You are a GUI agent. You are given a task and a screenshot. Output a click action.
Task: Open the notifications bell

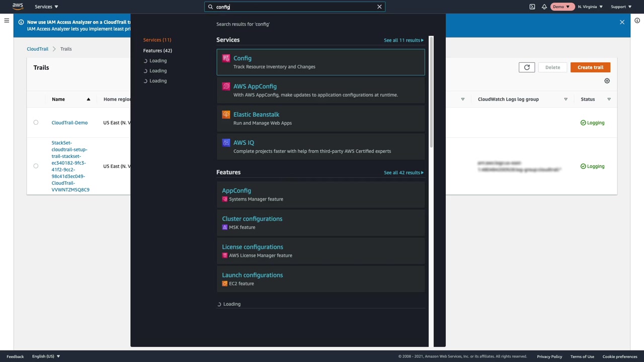544,7
